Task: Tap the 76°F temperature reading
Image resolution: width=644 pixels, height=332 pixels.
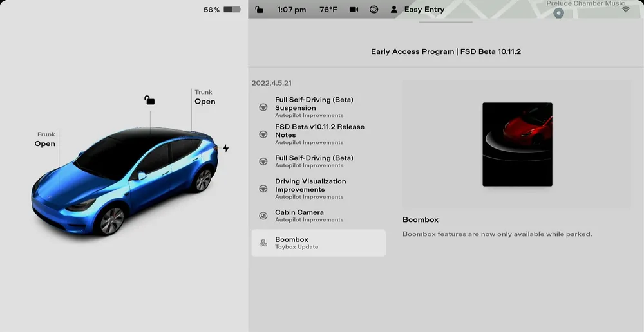Action: [x=328, y=10]
